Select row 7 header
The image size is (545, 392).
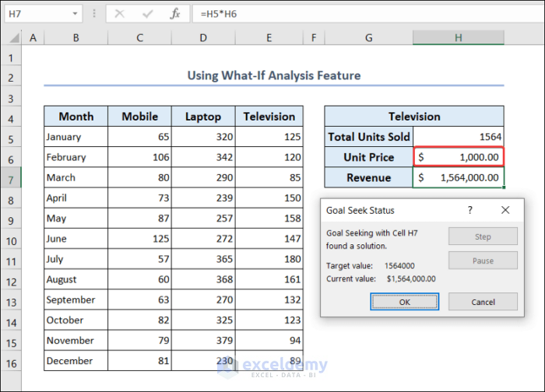(11, 177)
